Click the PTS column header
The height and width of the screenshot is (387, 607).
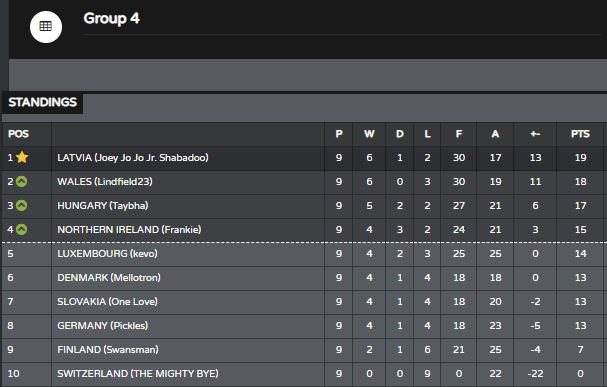[580, 134]
